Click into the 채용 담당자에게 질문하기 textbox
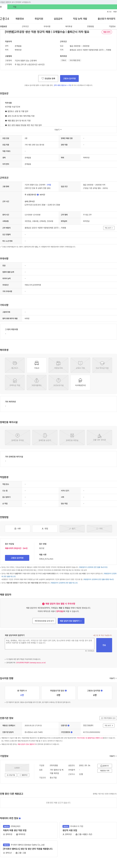 (x=50, y=644)
